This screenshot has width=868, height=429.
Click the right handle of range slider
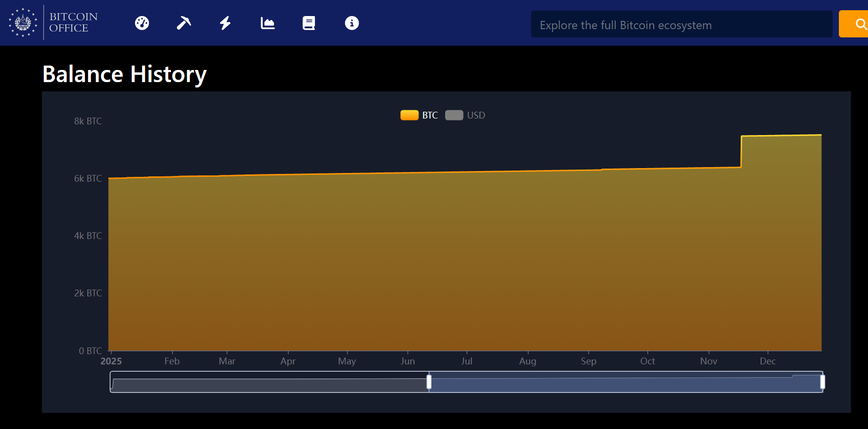point(822,382)
